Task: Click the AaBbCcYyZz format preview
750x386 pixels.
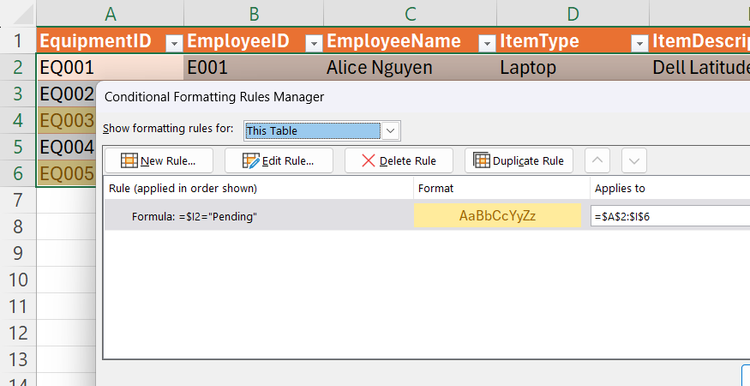Action: [x=497, y=216]
